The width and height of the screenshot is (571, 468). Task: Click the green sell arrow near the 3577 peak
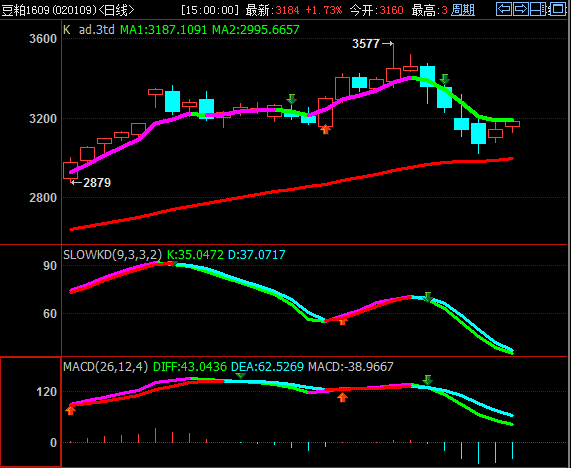[444, 79]
